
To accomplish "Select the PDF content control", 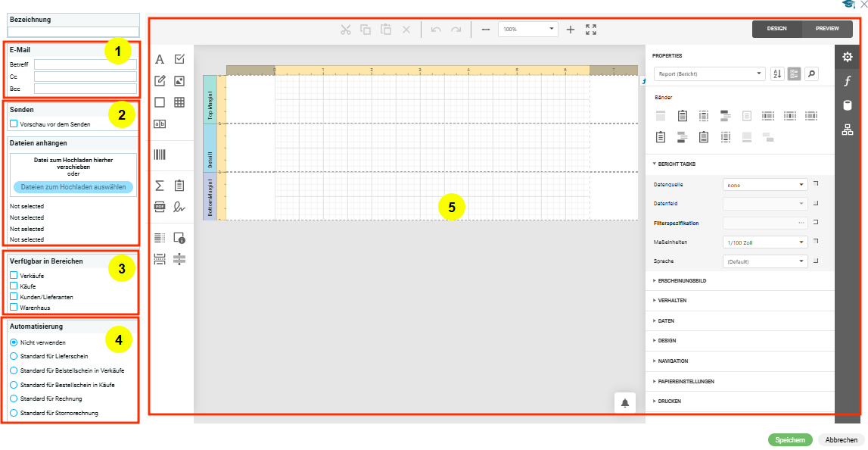I will click(x=160, y=206).
